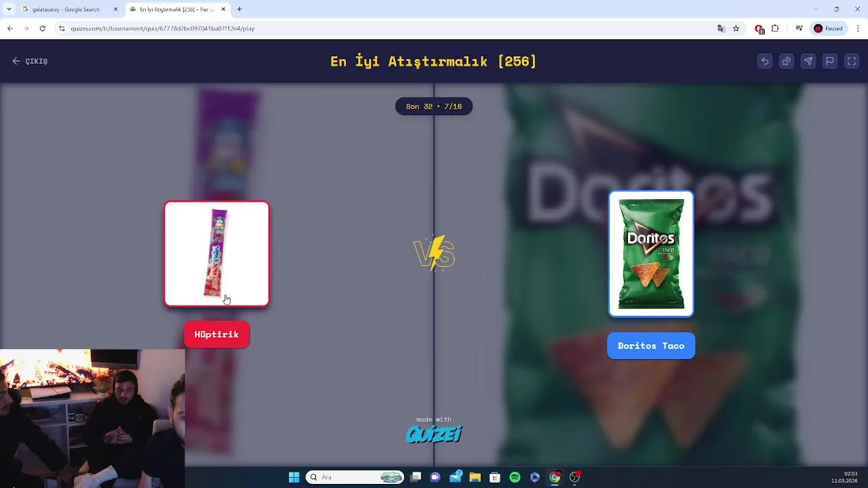868x488 pixels.
Task: Exit quiz via ÇIKIŞ back arrow
Action: click(30, 61)
